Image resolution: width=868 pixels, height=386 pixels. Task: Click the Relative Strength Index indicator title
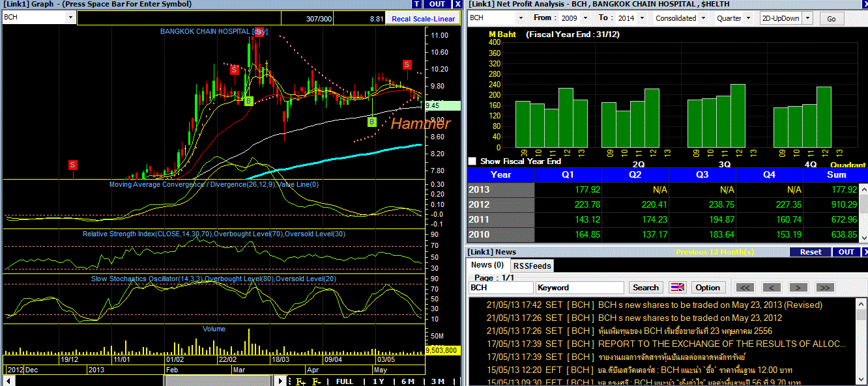pyautogui.click(x=214, y=234)
